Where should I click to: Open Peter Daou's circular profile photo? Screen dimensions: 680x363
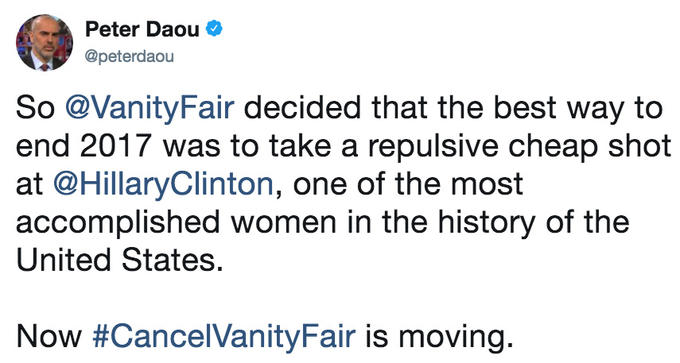coord(44,43)
